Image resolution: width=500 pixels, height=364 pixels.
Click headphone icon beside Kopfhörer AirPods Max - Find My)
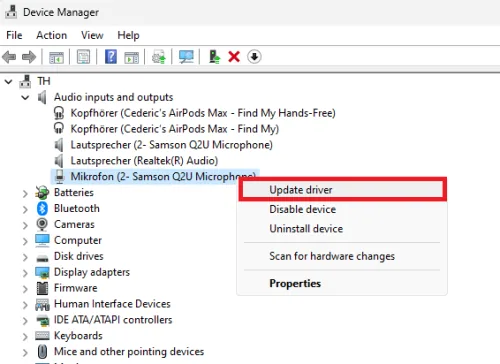(x=59, y=129)
